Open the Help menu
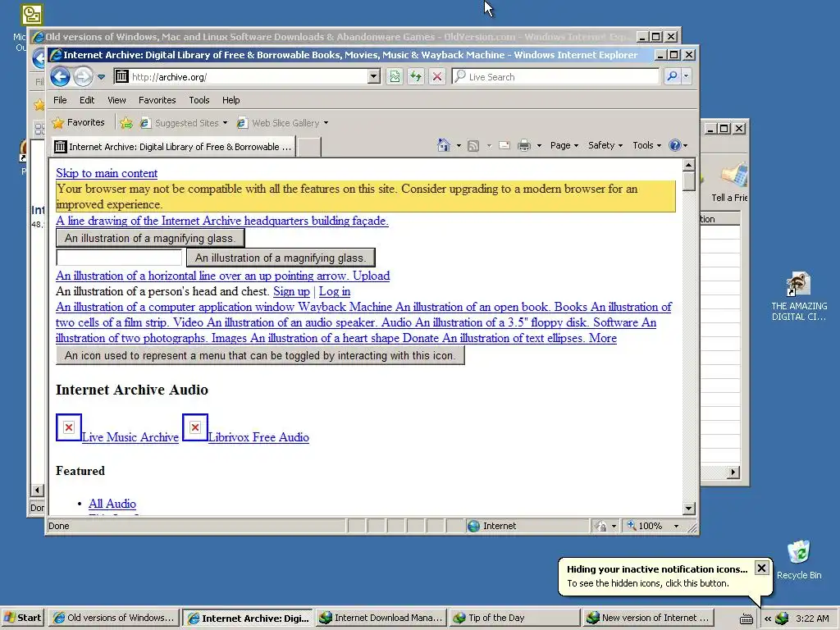This screenshot has width=840, height=630. 231,100
